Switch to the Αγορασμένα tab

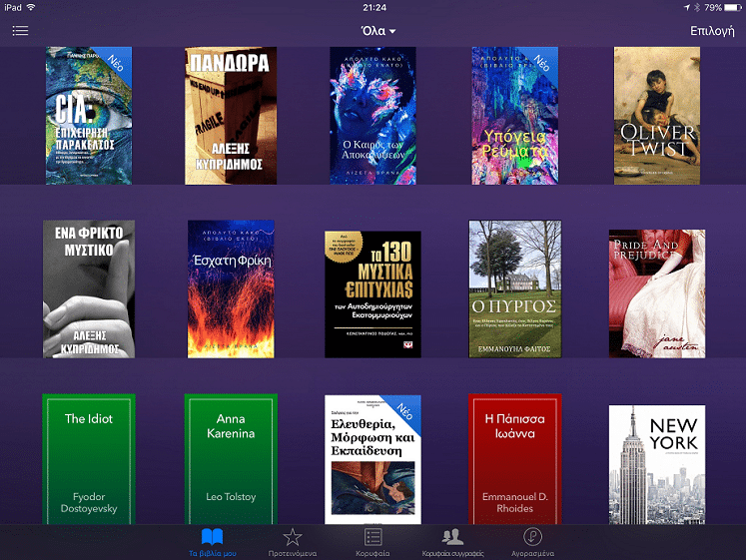(532, 542)
